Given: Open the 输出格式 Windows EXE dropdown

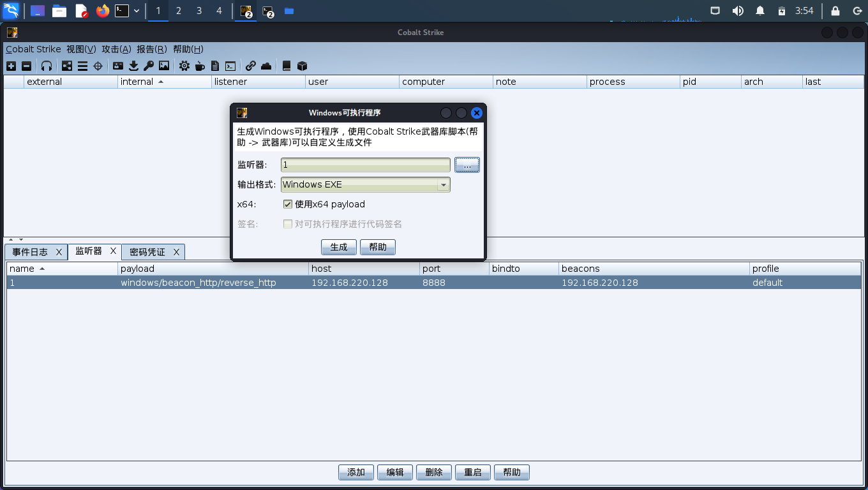Looking at the screenshot, I should pyautogui.click(x=366, y=184).
